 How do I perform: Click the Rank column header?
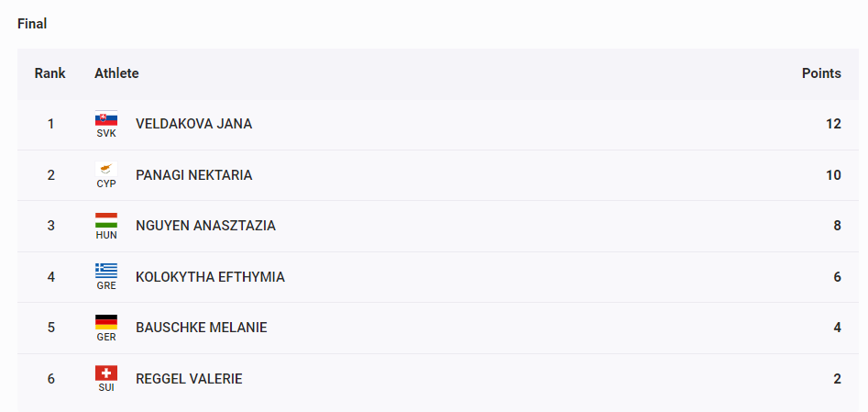[x=49, y=73]
